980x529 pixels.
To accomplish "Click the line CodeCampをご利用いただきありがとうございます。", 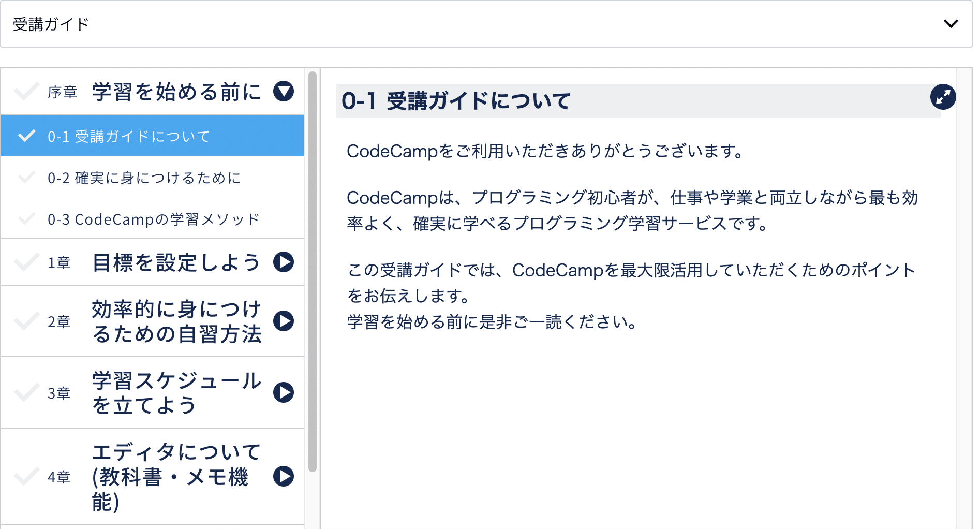I will 546,151.
